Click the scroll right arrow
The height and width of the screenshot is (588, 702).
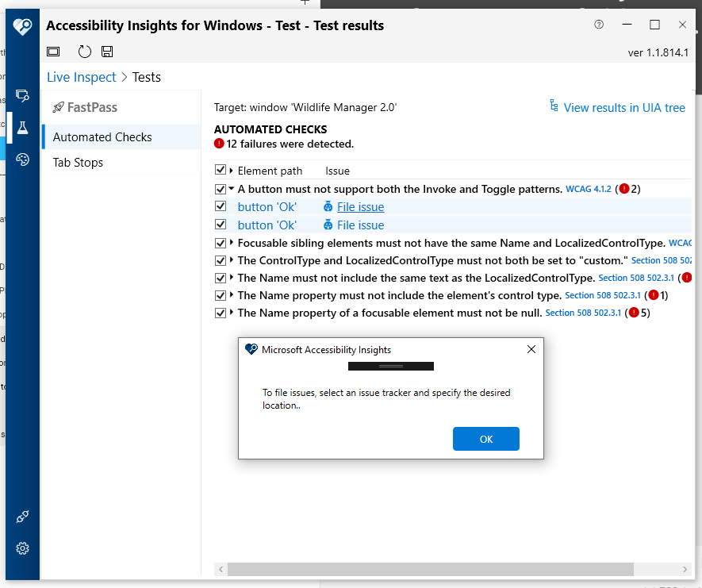pyautogui.click(x=685, y=569)
